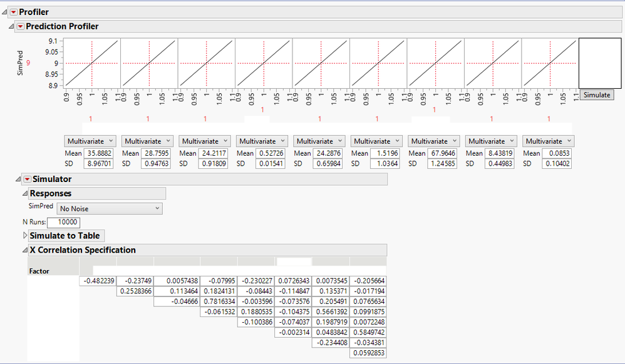Open the No Noise dropdown for SimPred
625x364 pixels.
(110, 208)
